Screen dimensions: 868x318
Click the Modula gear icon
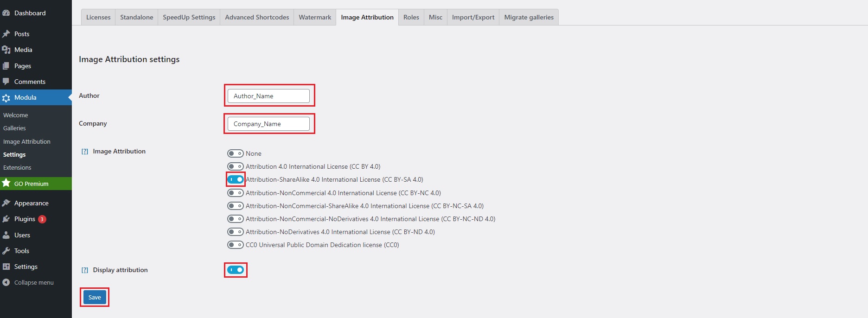(6, 98)
